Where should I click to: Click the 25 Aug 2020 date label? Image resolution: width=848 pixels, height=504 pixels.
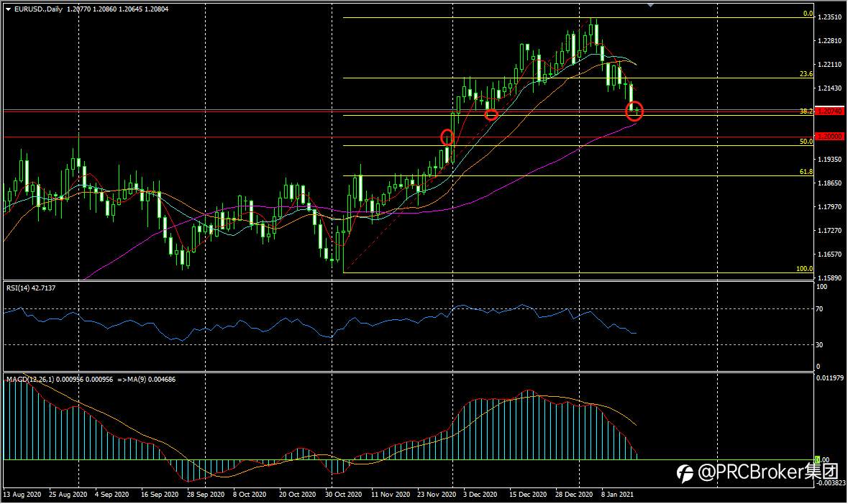[68, 495]
